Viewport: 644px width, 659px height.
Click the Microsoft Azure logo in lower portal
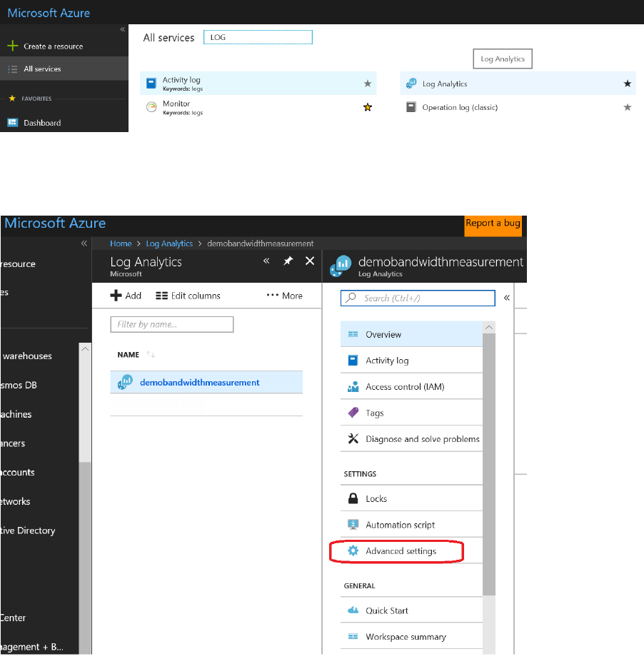[55, 223]
